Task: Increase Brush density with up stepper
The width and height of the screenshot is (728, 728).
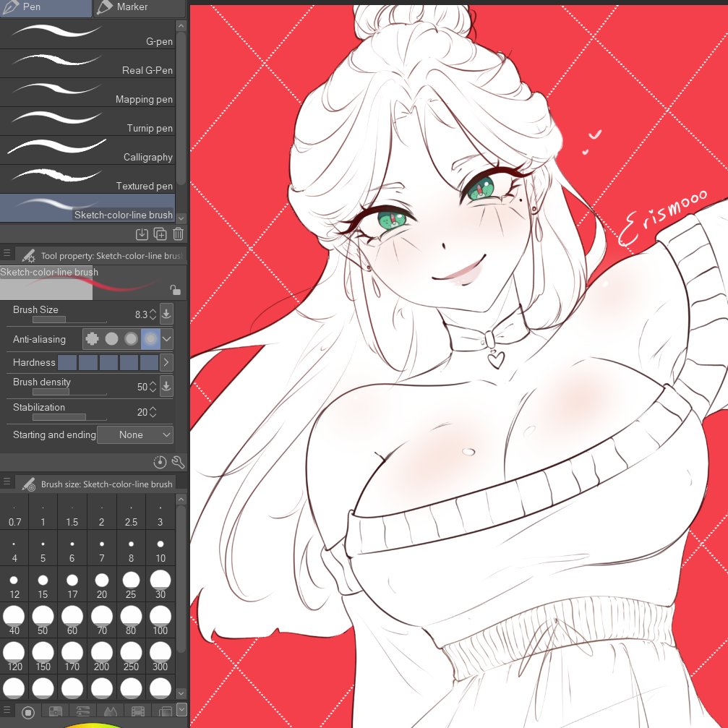Action: tap(153, 383)
